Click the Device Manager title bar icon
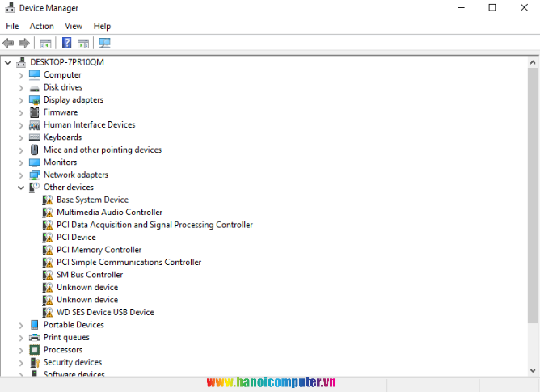This screenshot has width=540, height=392. (10, 7)
